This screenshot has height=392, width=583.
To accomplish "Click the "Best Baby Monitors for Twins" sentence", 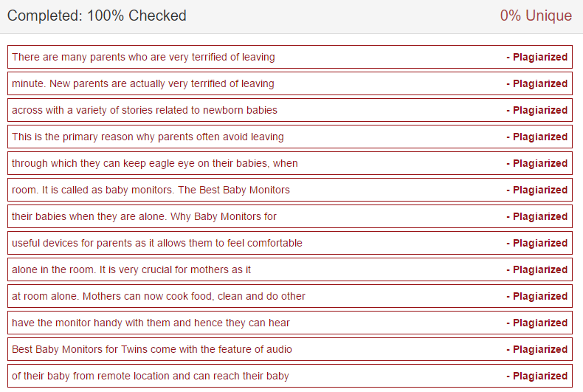I will (x=152, y=349).
